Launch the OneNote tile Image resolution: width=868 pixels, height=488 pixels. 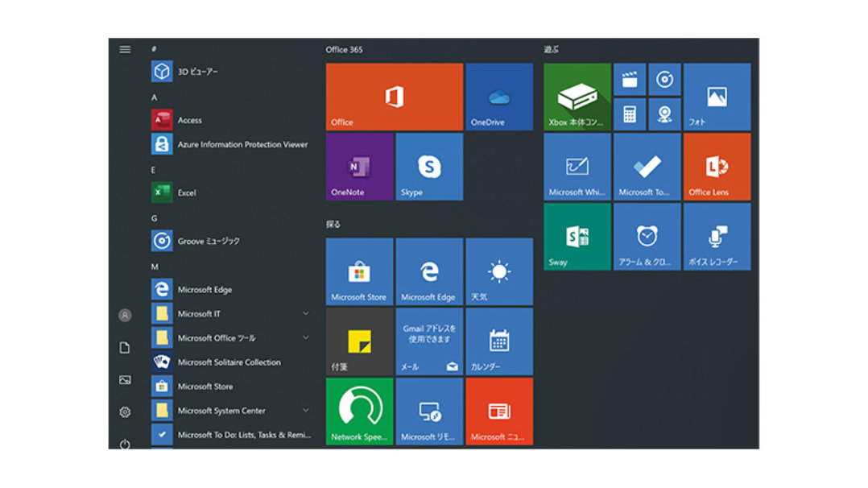359,167
